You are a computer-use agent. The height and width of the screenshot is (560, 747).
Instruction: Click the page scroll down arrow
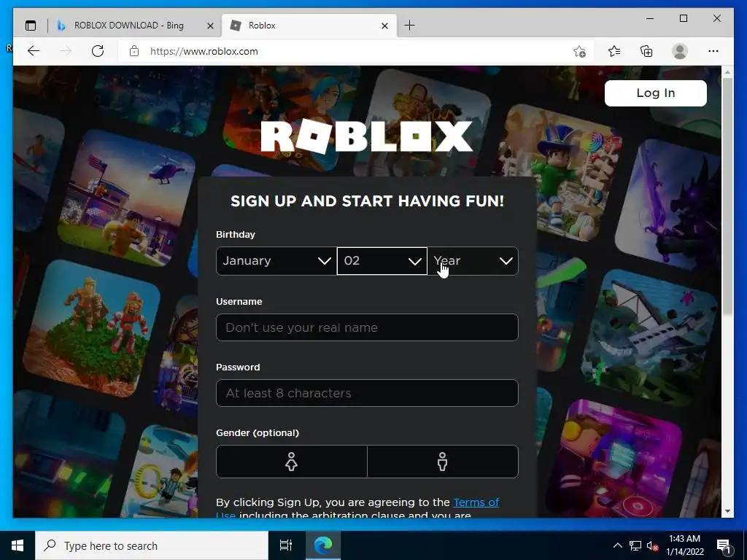pos(727,511)
